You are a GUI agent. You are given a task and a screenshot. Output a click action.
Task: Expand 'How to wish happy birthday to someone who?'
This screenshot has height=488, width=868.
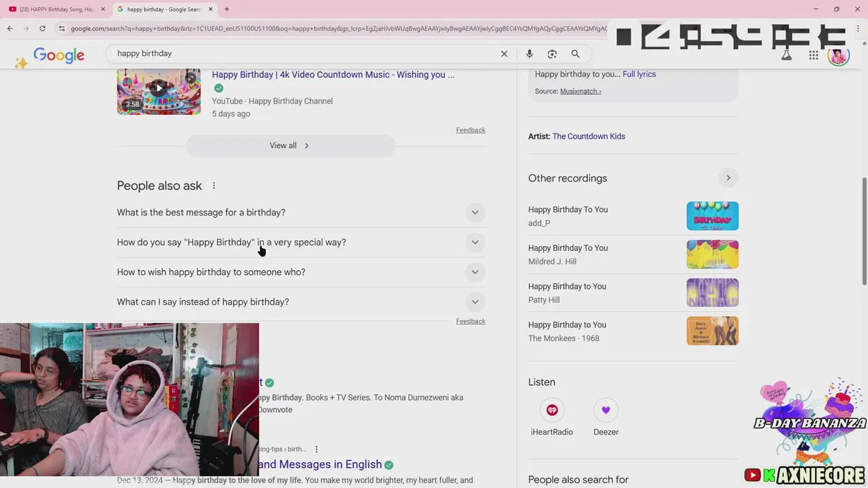pyautogui.click(x=301, y=272)
